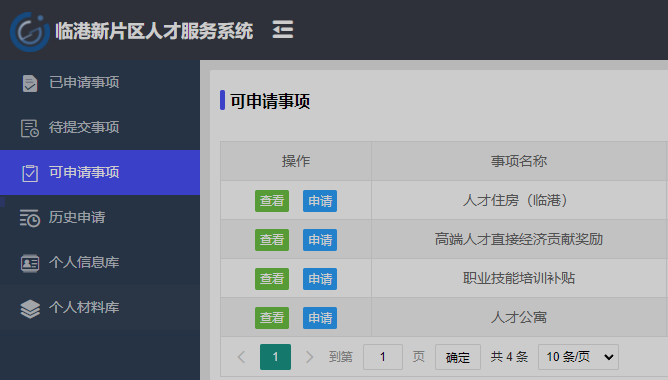
Task: Open the 个人材料库 menu item
Action: click(100, 308)
